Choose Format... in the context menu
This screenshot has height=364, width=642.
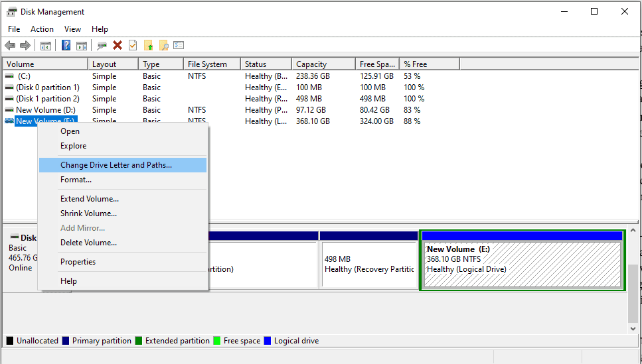pyautogui.click(x=123, y=180)
